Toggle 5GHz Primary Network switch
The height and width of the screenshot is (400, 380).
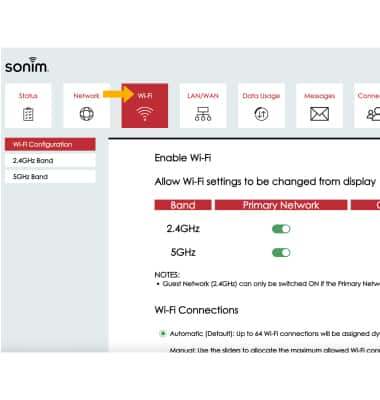[281, 252]
